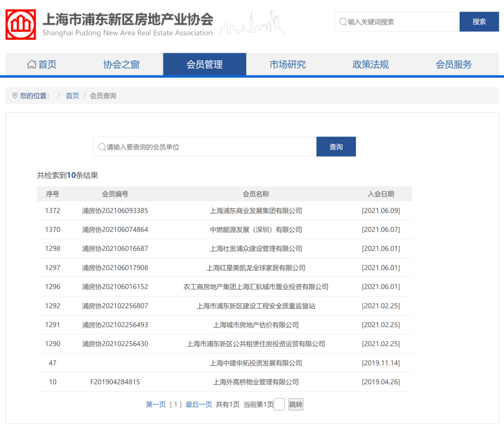Click member number 浦房协202106093385
This screenshot has width=504, height=429.
tap(115, 211)
